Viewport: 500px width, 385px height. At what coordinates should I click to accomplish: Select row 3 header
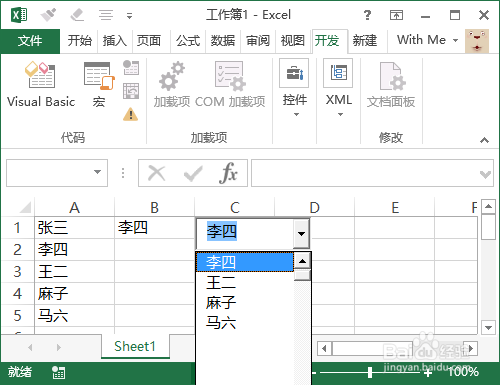pyautogui.click(x=17, y=272)
